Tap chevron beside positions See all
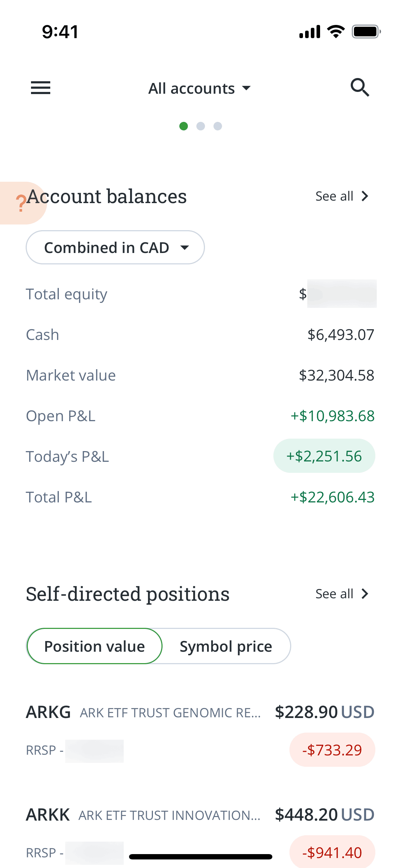Screen dimensions: 401x868 pyautogui.click(x=365, y=594)
